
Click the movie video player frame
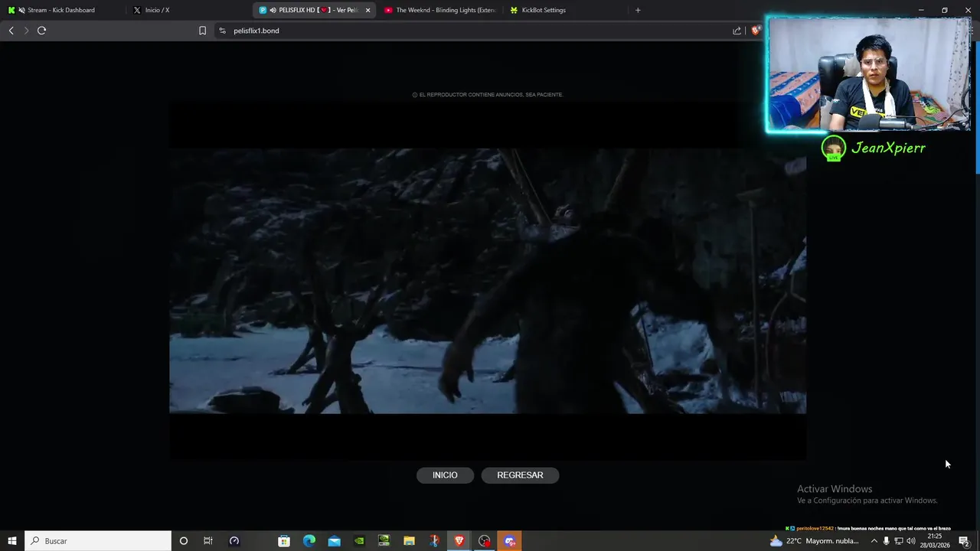click(488, 281)
